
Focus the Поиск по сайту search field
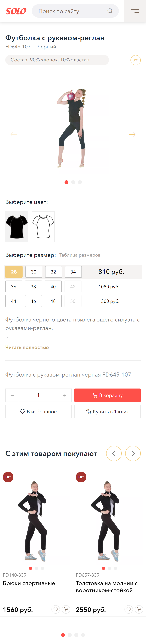tap(70, 11)
